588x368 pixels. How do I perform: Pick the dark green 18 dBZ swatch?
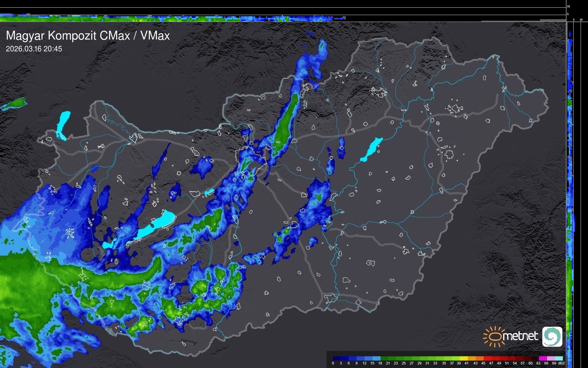click(384, 358)
